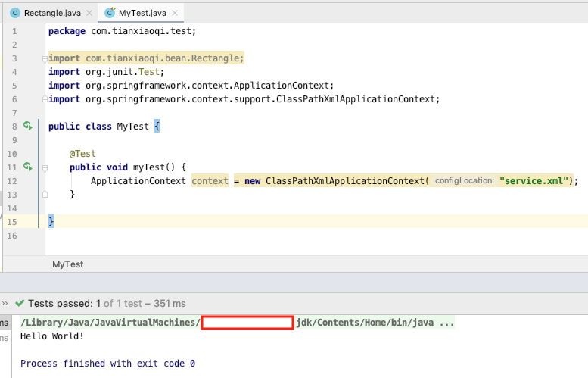The width and height of the screenshot is (588, 378).
Task: Click line number 12 in the gutter
Action: point(11,181)
